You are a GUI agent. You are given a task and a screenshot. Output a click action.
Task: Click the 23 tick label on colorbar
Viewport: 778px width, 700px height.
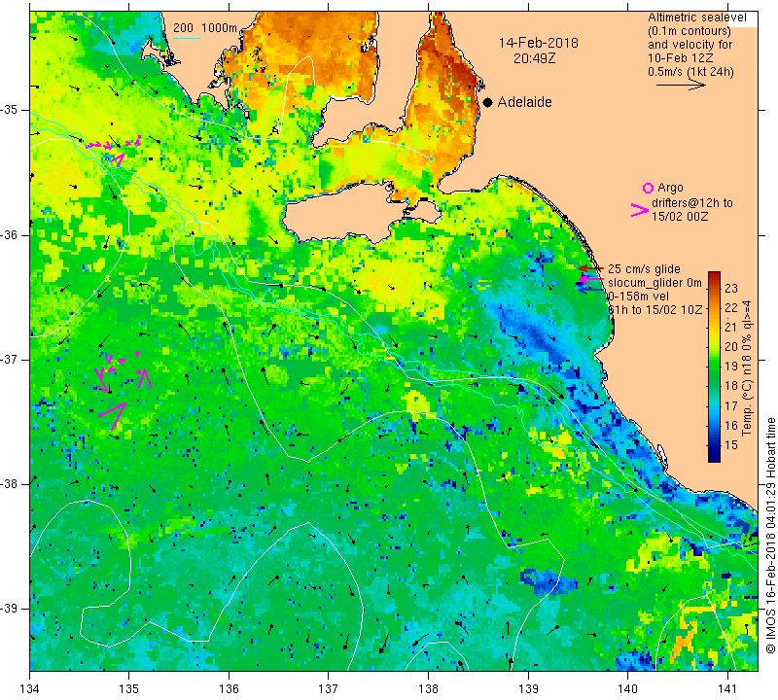(731, 288)
